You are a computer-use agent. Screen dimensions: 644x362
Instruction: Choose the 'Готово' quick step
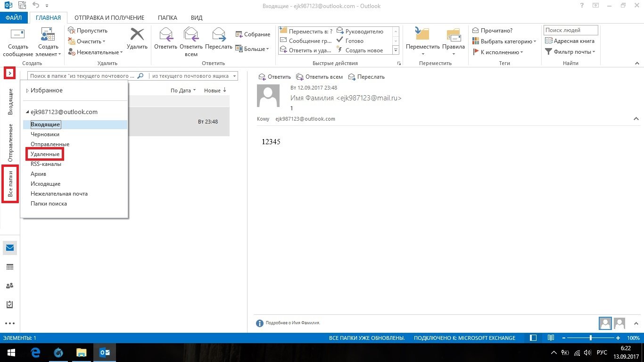click(350, 41)
